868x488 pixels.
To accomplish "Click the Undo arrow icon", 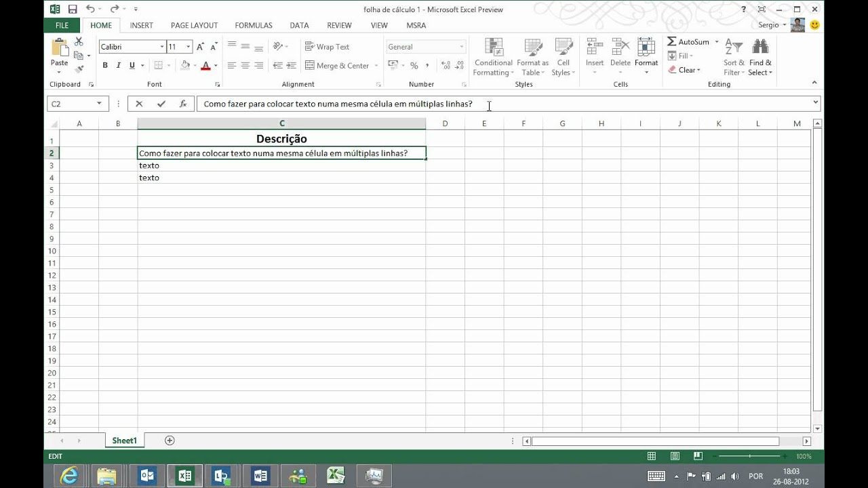I will coord(90,9).
